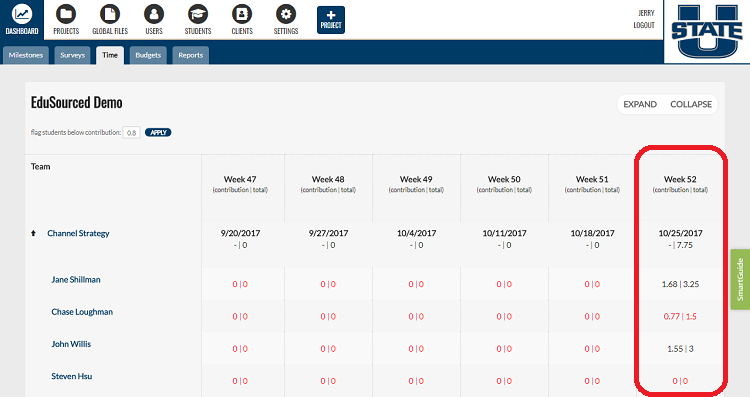Open Jane Shillman's profile link
Viewport: 750px width, 397px height.
point(76,280)
